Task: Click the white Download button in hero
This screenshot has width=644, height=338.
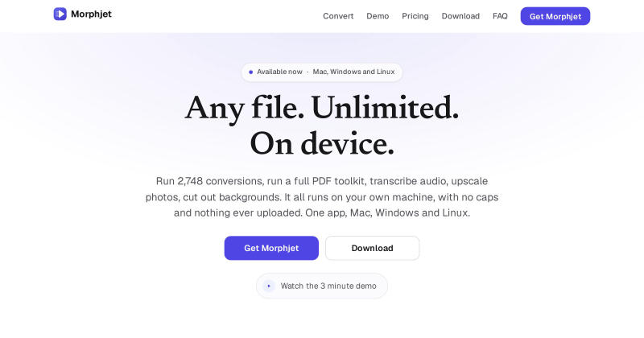Action: [372, 248]
